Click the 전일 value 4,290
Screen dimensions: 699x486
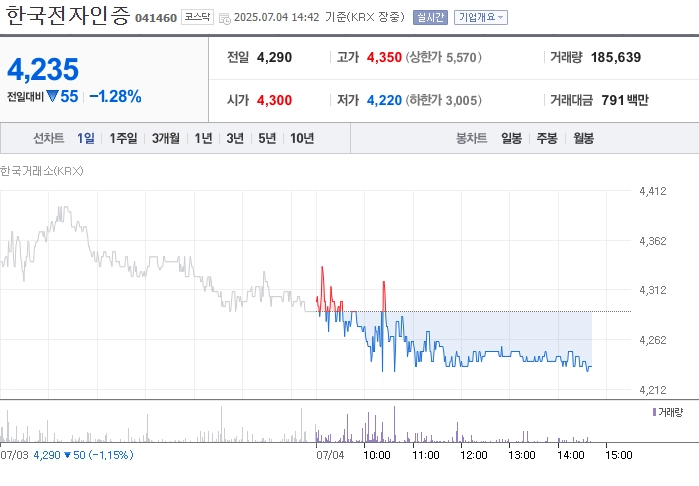click(x=275, y=58)
